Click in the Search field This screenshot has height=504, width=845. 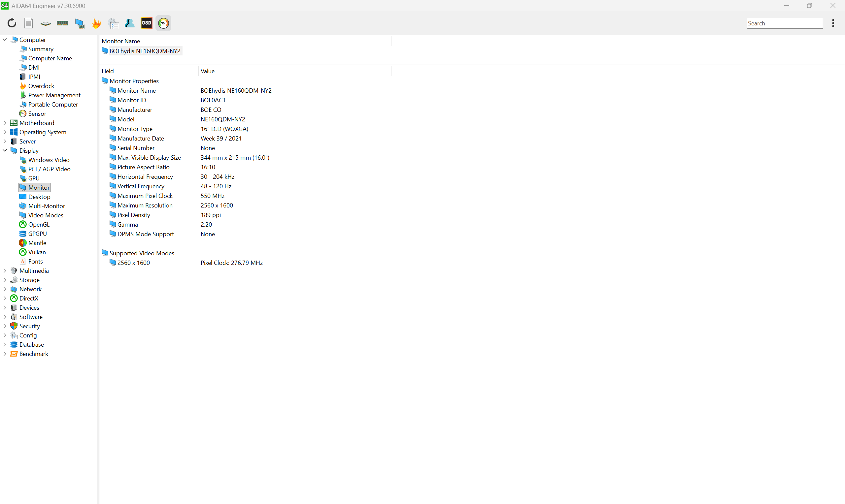784,23
